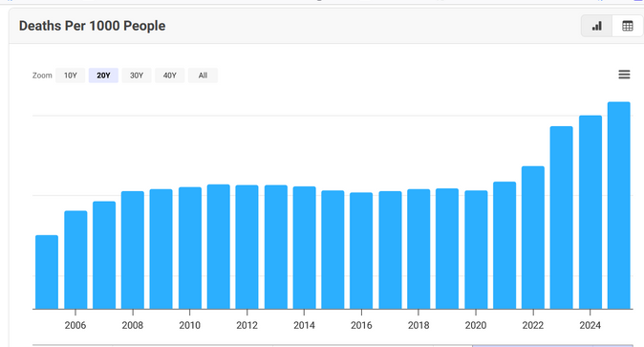Switch to table view icon

point(628,26)
